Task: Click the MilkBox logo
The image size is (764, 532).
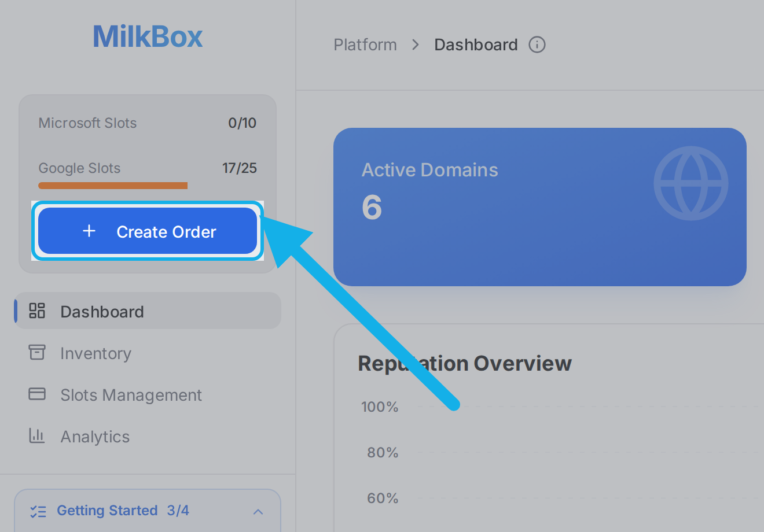Action: (x=148, y=36)
